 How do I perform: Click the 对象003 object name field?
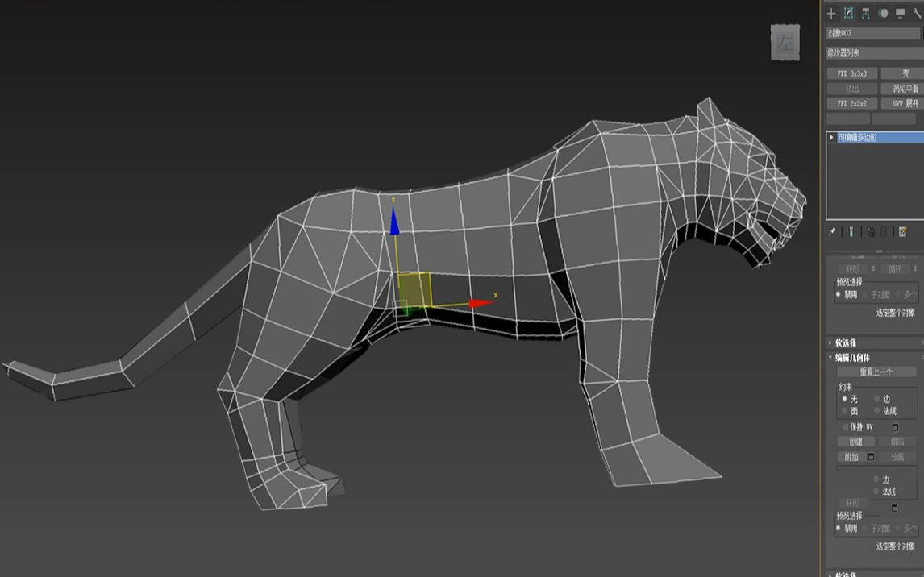pos(873,33)
